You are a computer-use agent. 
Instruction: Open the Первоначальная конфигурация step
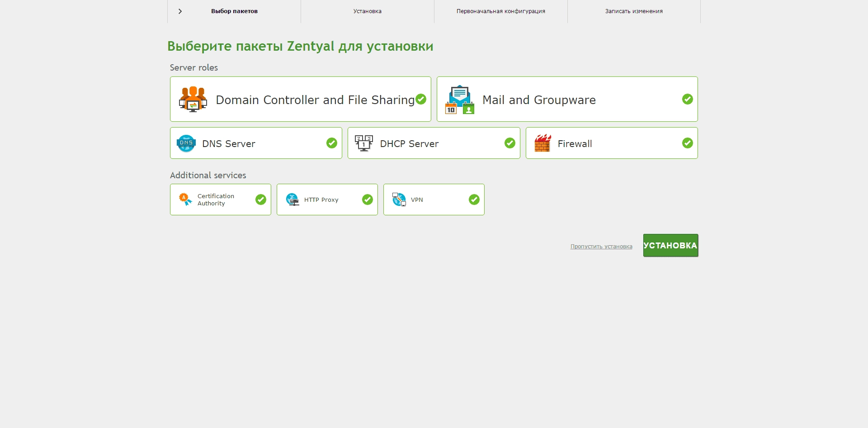click(501, 11)
